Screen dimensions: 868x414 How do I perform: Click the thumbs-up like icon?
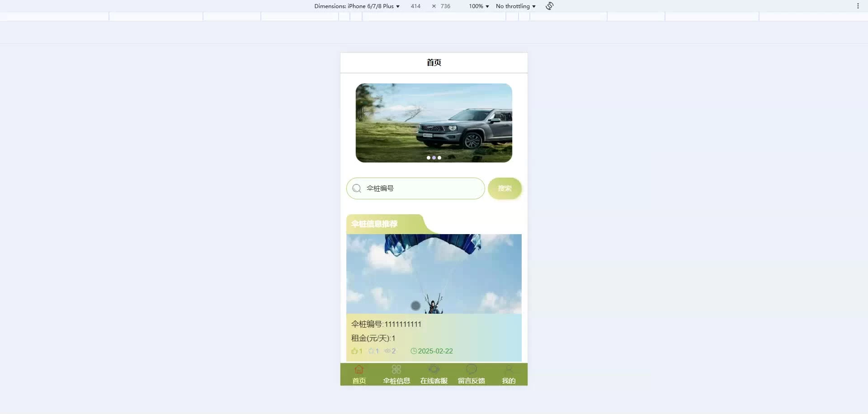click(x=354, y=351)
